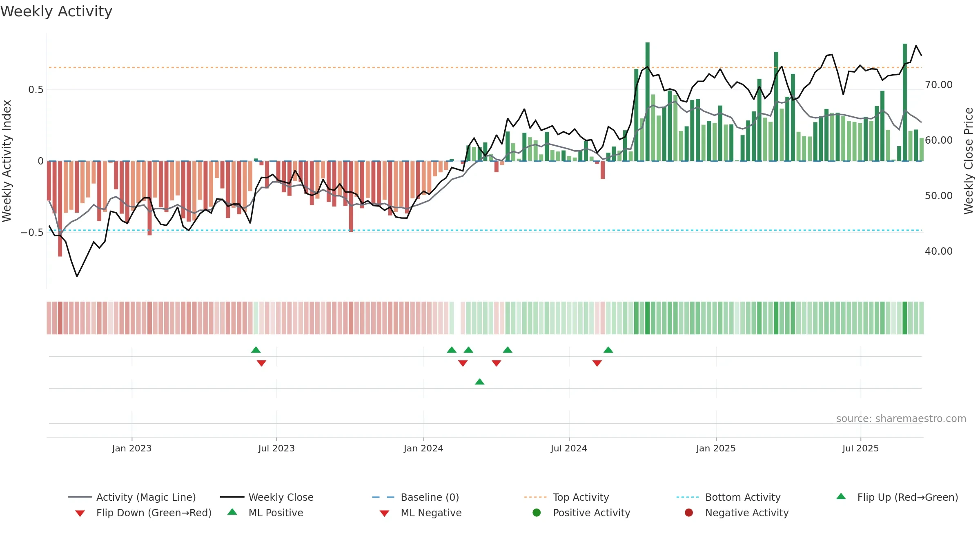Click the green Flip Up triangle icon in legend

point(841,496)
